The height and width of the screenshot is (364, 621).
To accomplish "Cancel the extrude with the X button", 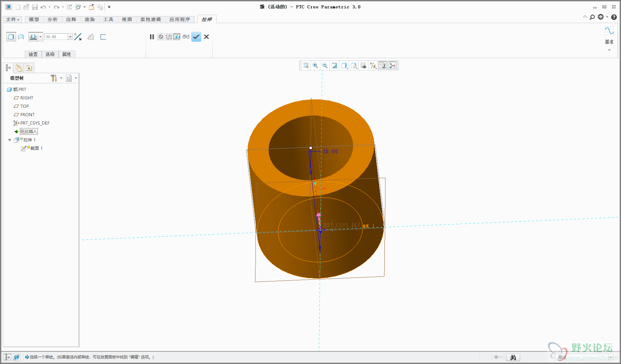I will click(x=206, y=37).
